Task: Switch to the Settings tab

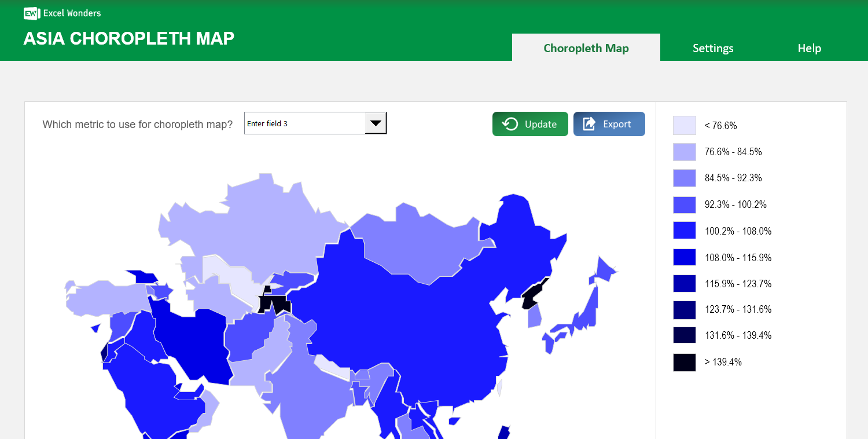Action: click(x=713, y=48)
